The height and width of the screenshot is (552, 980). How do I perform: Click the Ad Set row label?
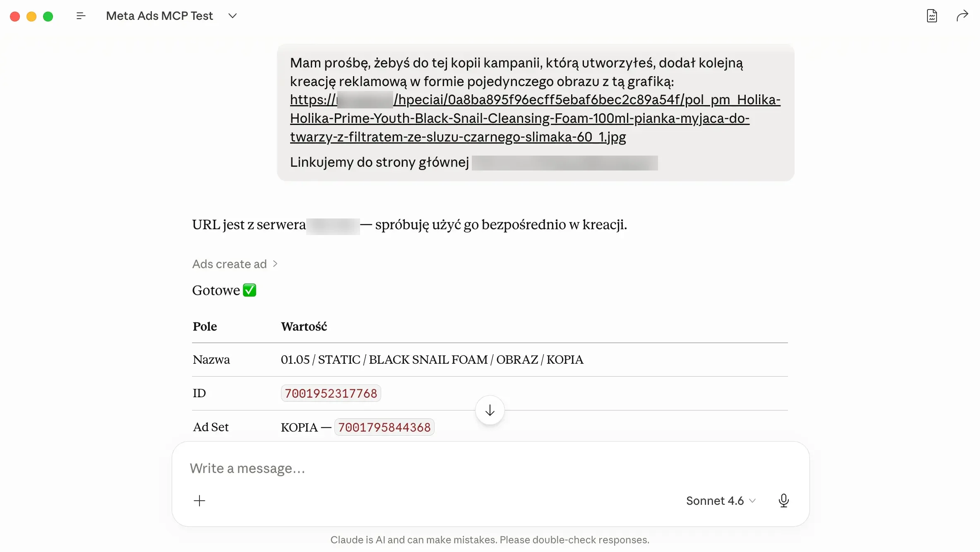click(x=211, y=427)
